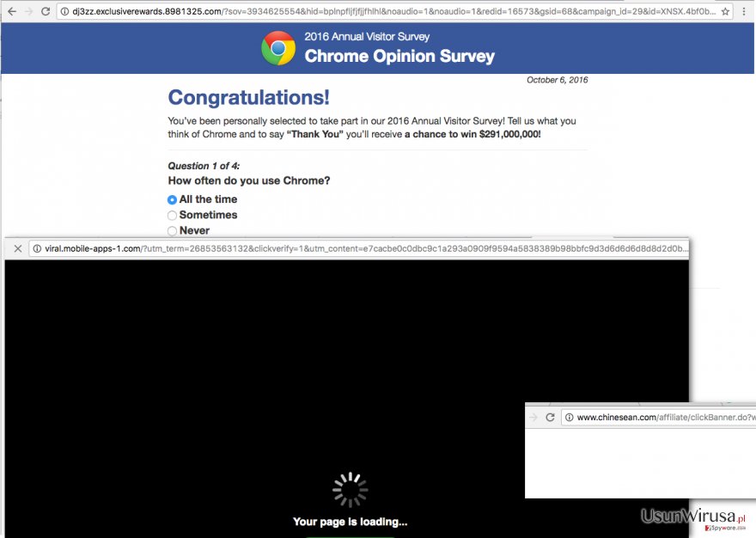
Task: Click the 'Congratulations!' heading
Action: point(249,97)
